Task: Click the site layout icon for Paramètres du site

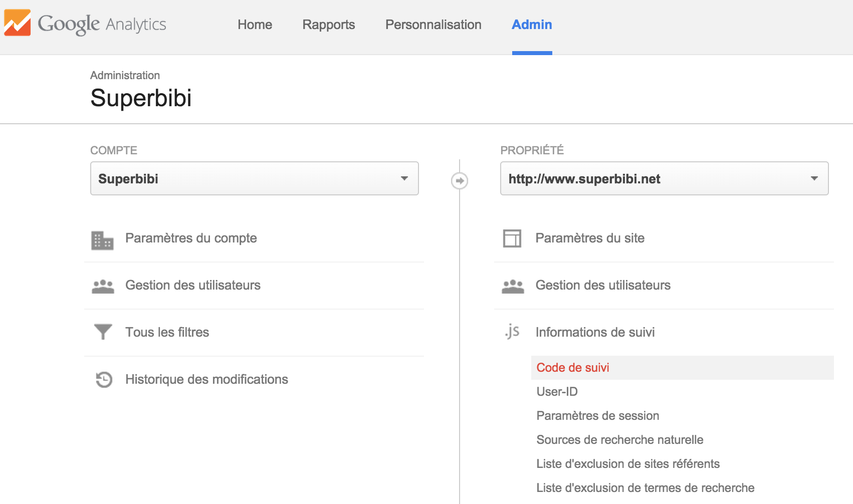Action: [512, 238]
